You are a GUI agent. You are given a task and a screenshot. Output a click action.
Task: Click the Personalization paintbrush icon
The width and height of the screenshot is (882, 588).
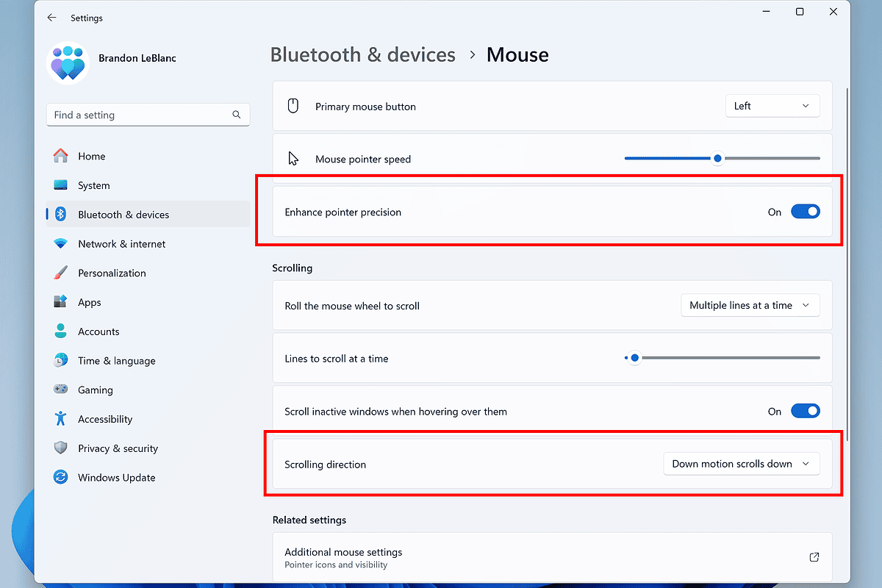[61, 273]
